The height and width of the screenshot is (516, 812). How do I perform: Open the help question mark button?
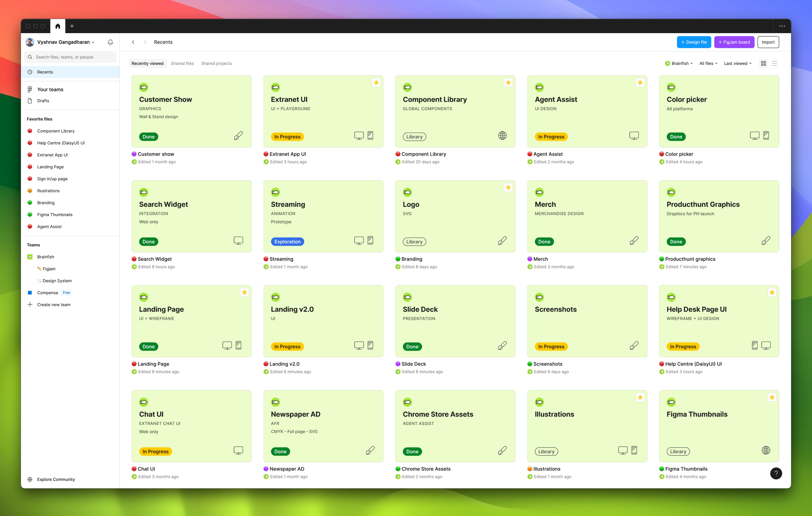776,473
